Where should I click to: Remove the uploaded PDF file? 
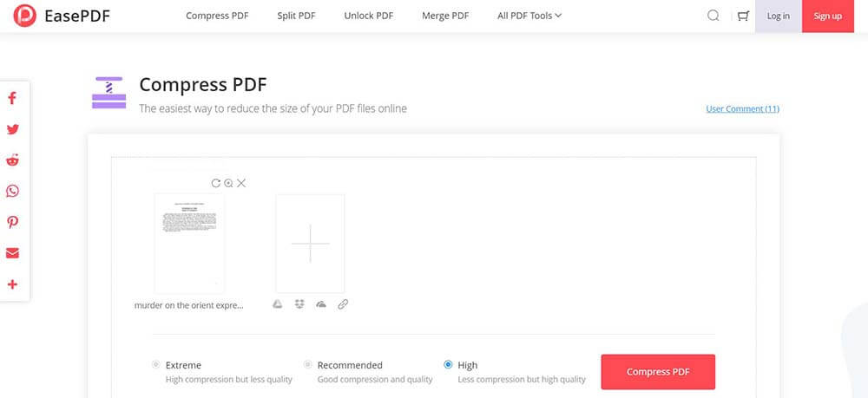click(x=241, y=183)
